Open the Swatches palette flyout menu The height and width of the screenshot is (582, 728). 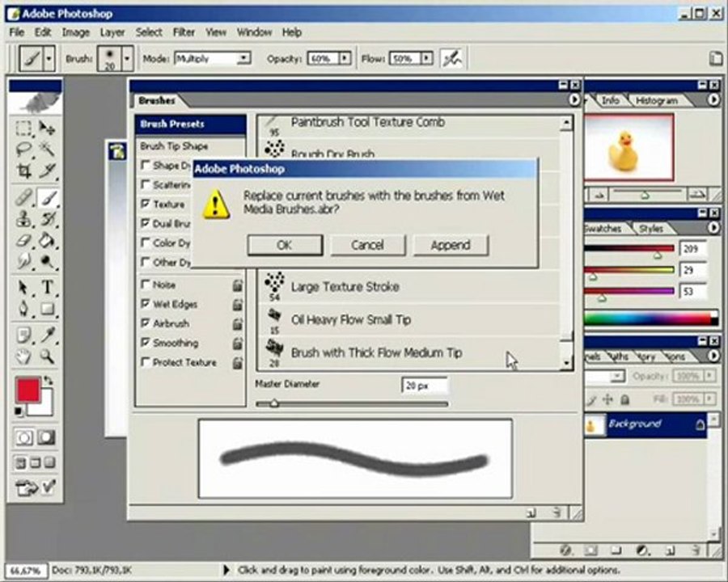tap(713, 228)
